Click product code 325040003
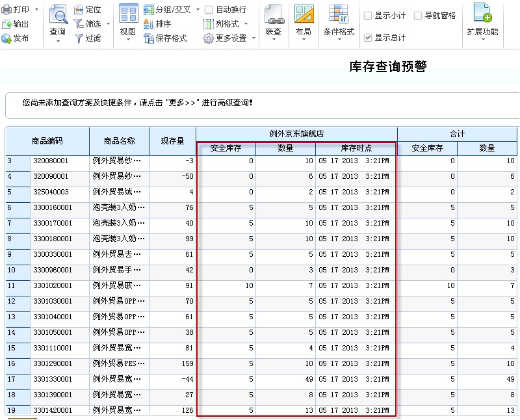The width and height of the screenshot is (520, 420). click(51, 192)
